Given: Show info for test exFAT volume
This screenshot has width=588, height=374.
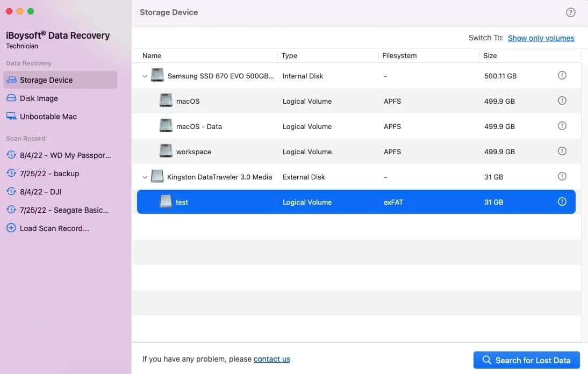Looking at the screenshot, I should pos(562,202).
